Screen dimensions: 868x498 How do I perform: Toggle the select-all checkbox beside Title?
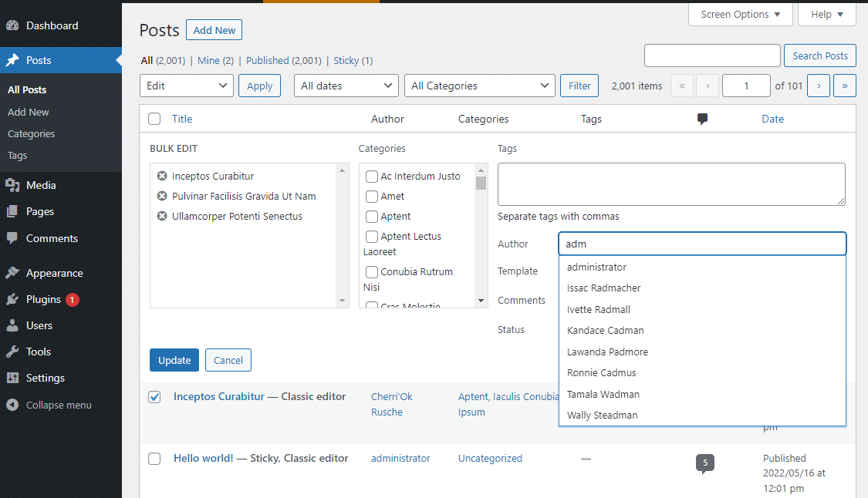pyautogui.click(x=154, y=119)
